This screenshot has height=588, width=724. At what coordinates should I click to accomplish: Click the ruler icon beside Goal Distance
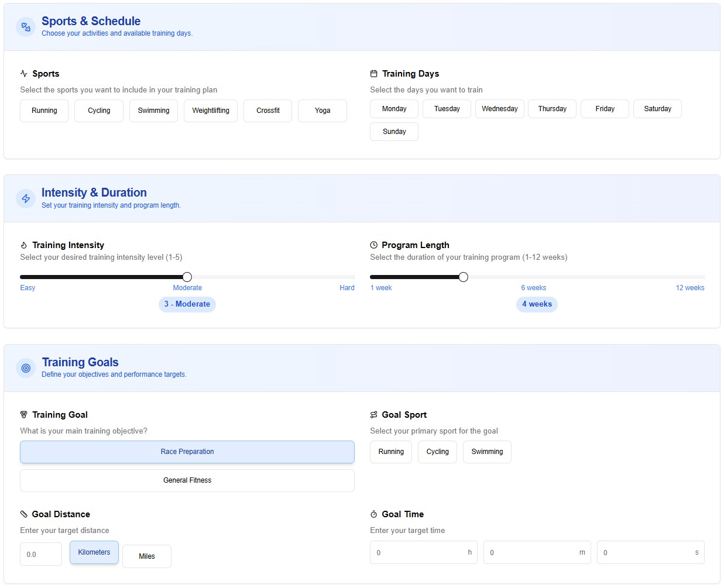tap(24, 514)
